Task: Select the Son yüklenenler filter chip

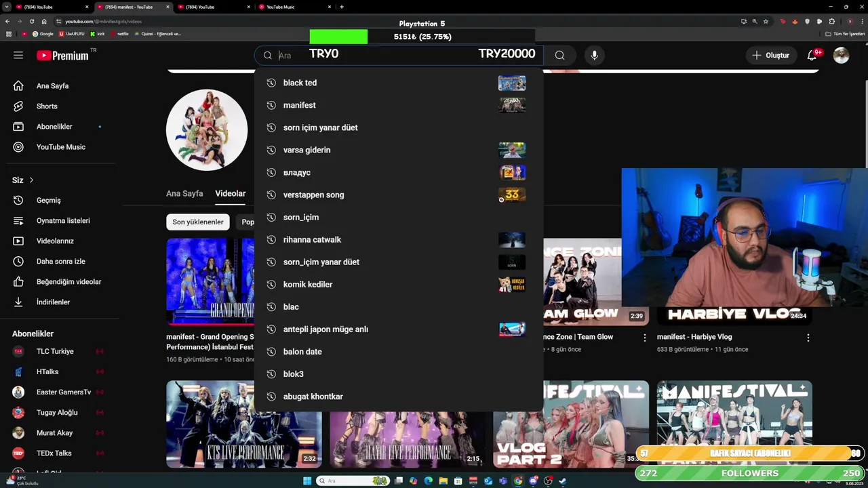Action: pyautogui.click(x=198, y=222)
